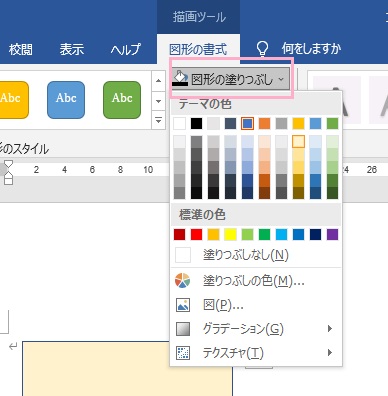Click the picture fill icon
The image size is (388, 396).
183,305
